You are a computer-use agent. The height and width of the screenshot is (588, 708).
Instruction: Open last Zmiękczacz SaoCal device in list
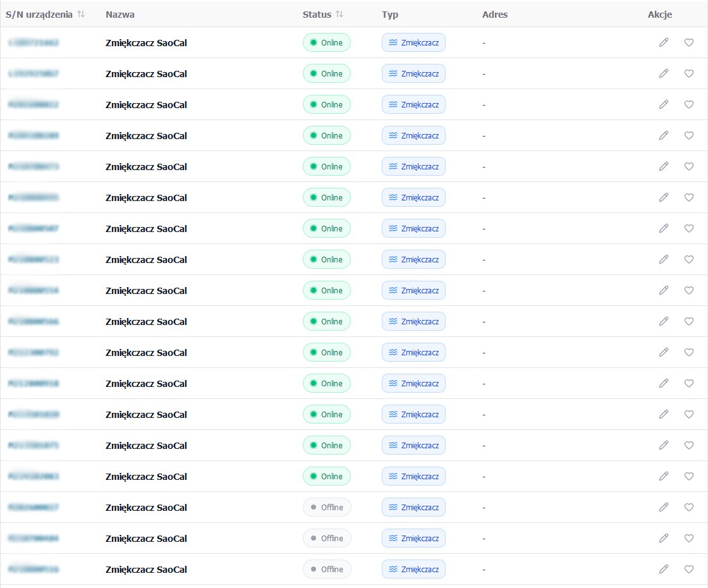coord(146,570)
